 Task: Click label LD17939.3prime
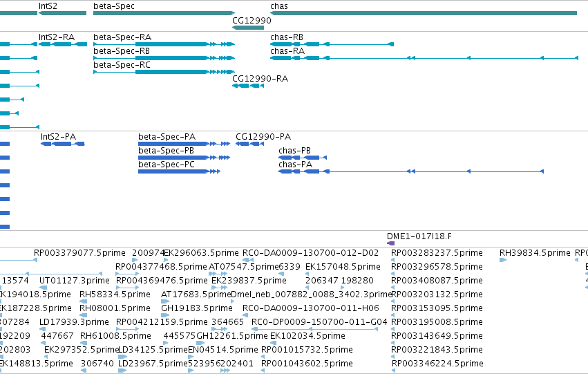click(74, 322)
